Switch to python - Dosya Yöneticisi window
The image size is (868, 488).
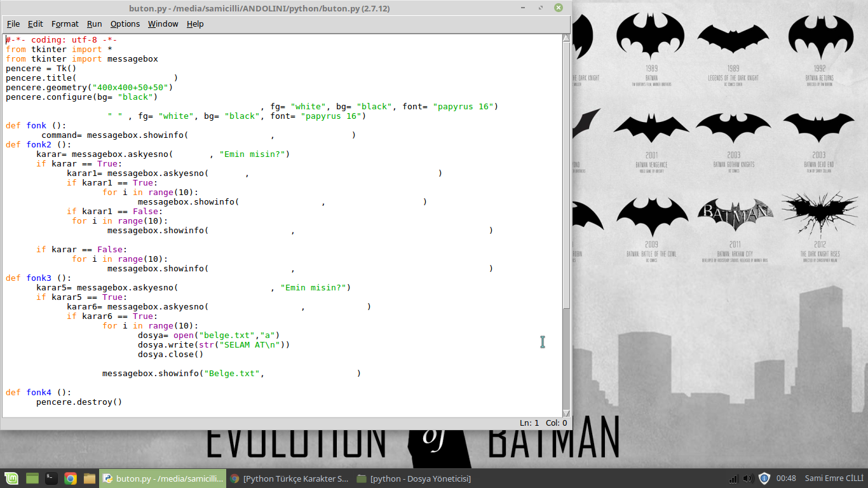tap(414, 478)
